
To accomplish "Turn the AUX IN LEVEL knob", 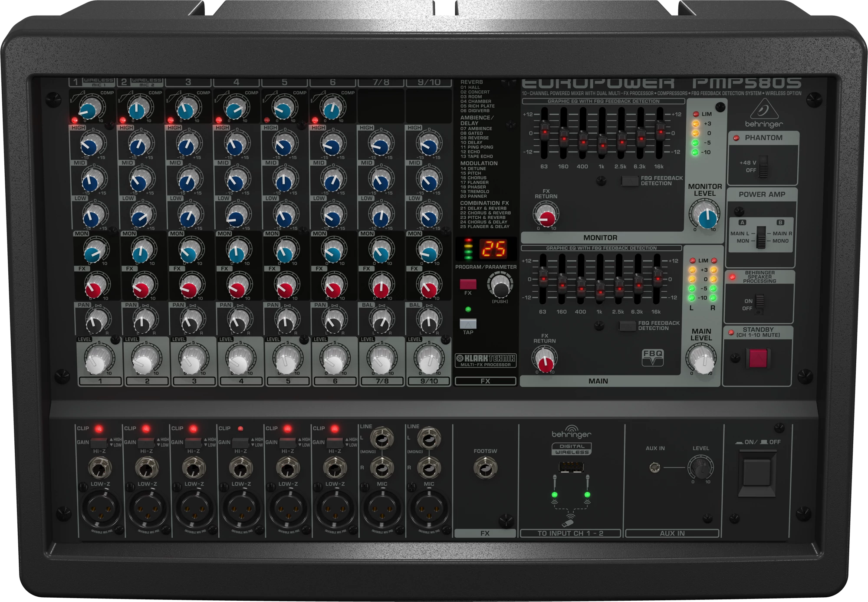I will click(700, 468).
